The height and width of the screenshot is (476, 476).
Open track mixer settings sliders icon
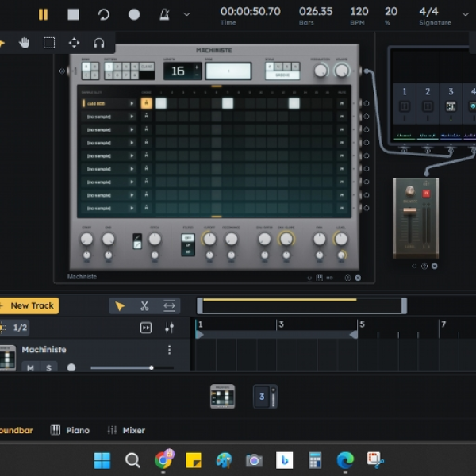click(x=169, y=328)
